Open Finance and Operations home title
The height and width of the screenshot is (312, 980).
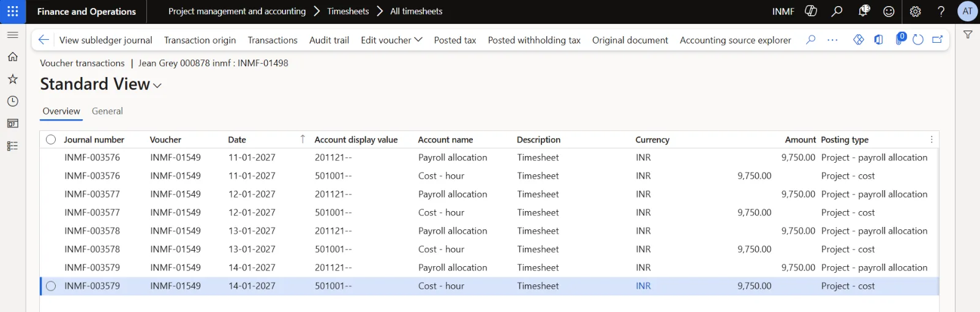click(x=86, y=11)
